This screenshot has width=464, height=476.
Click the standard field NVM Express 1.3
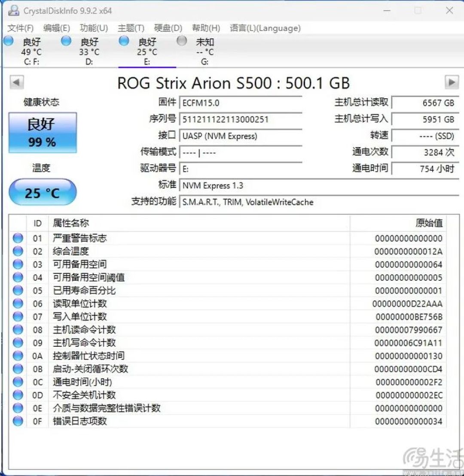pos(319,185)
